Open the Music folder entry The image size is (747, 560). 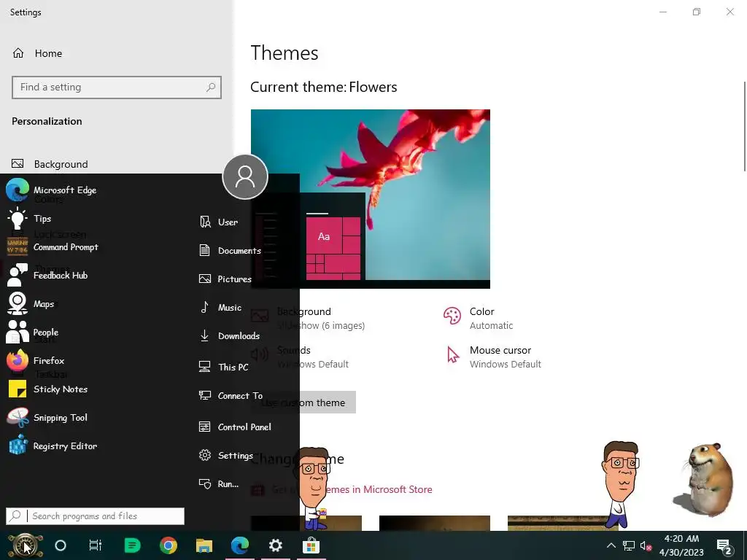coord(220,308)
